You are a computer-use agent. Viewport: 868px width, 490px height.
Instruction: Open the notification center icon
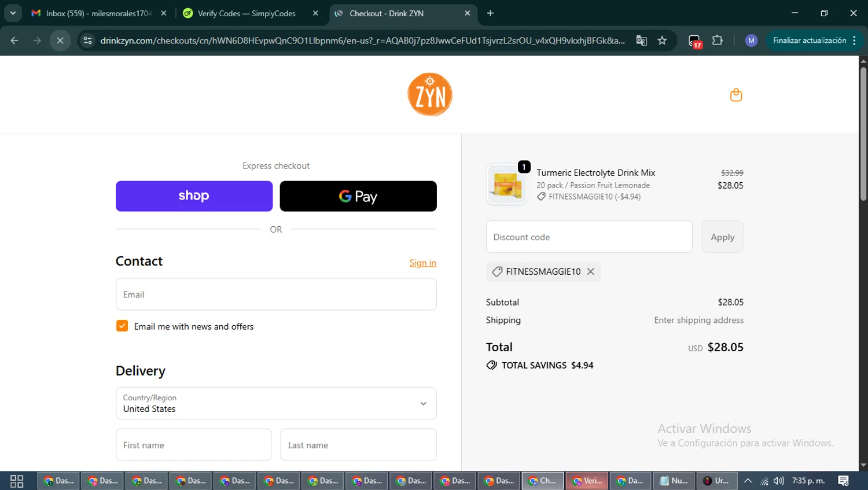(844, 481)
